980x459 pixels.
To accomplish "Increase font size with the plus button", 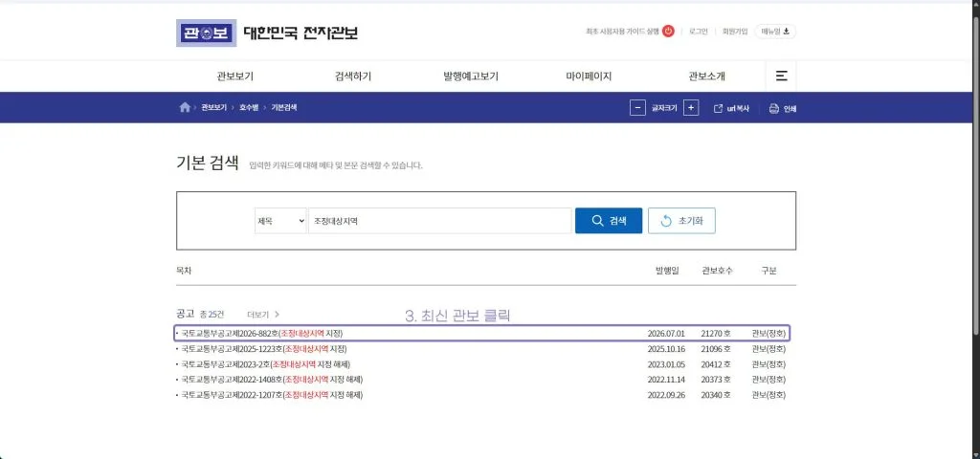I will 691,108.
